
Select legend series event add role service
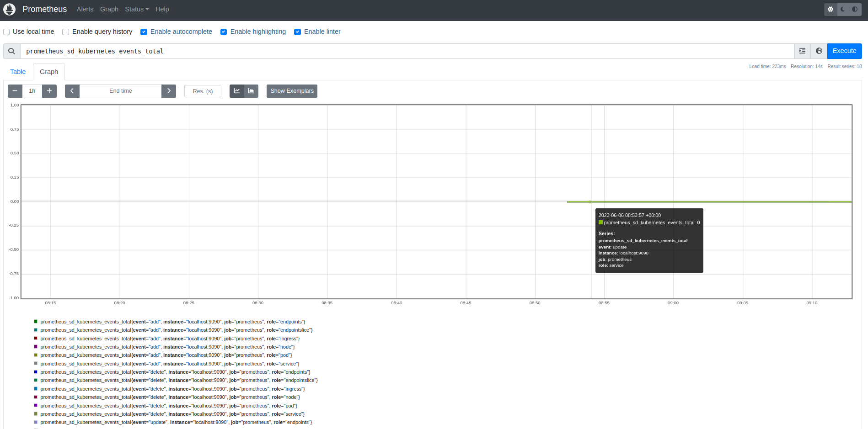pos(170,364)
